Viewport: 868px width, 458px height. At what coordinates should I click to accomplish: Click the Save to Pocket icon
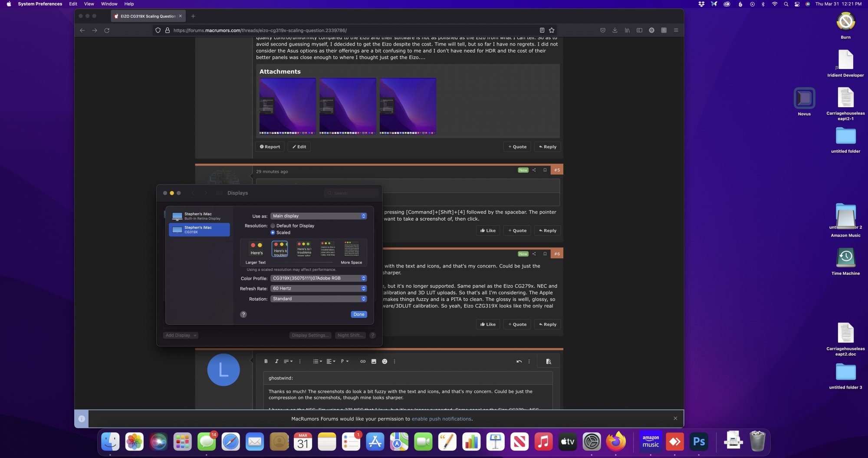(x=603, y=30)
